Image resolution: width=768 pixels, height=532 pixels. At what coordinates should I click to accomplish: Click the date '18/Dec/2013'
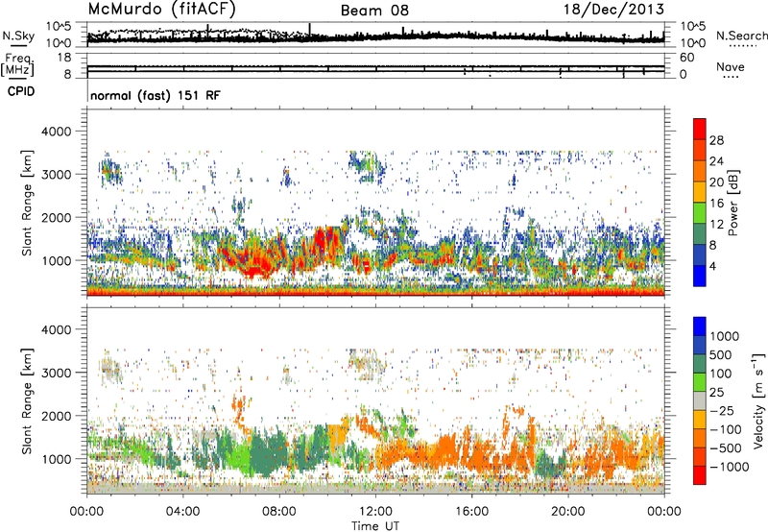click(x=613, y=10)
